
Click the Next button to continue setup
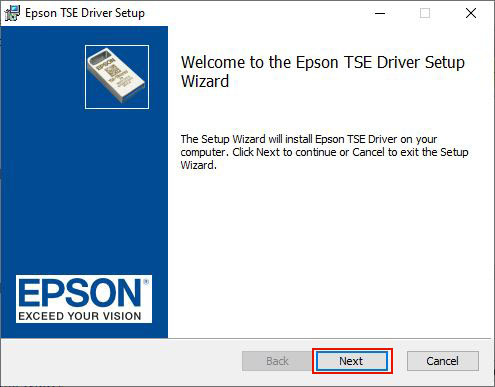(352, 361)
